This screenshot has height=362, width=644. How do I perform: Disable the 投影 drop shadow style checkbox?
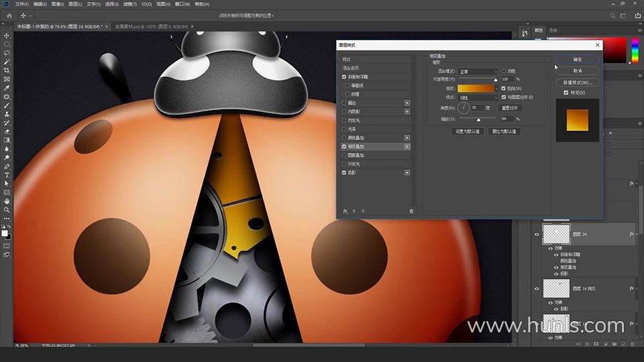pos(345,172)
